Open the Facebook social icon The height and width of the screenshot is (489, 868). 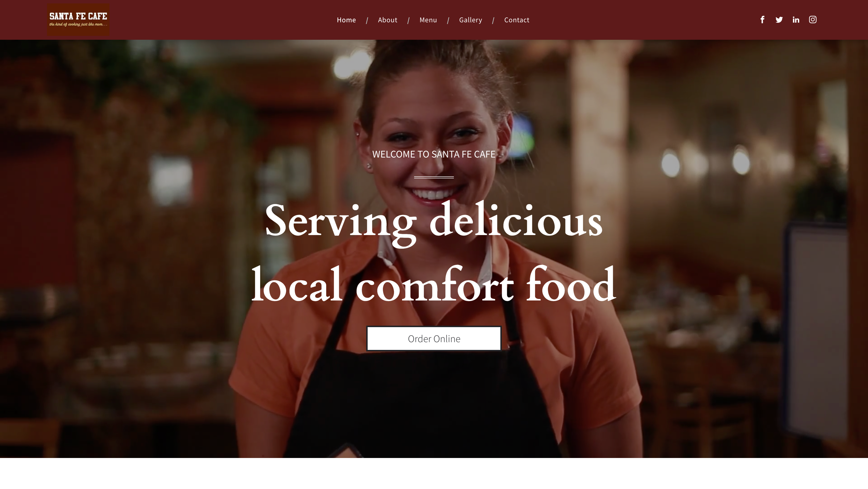[x=762, y=20]
